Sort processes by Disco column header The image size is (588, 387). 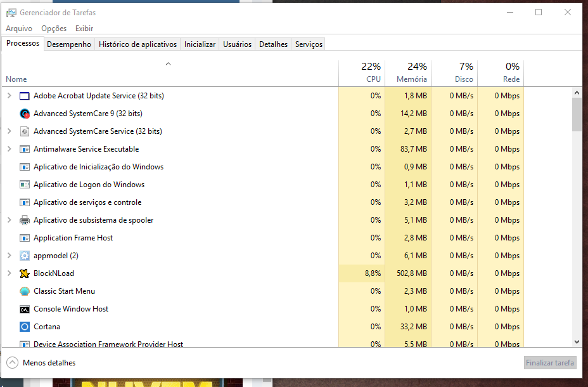(454, 73)
